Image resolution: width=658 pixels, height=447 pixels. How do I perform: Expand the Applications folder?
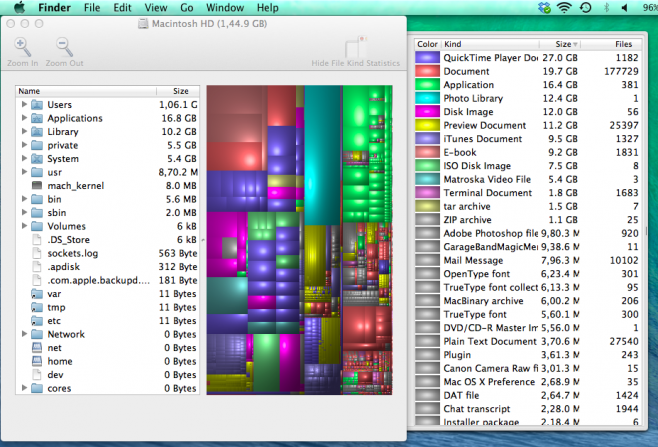(x=24, y=118)
